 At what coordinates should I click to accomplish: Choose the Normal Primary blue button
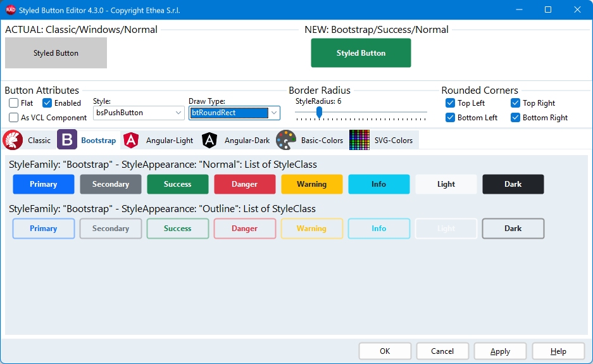(x=44, y=184)
